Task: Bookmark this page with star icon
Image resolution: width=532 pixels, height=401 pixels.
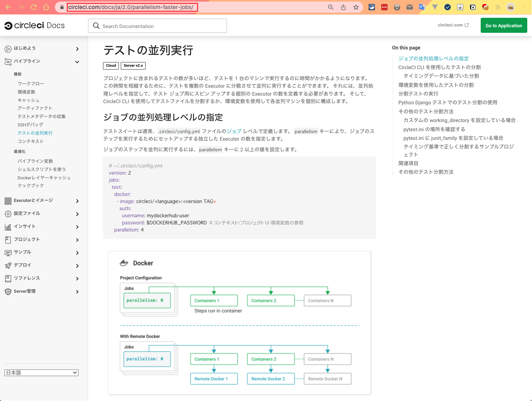Action: [356, 7]
